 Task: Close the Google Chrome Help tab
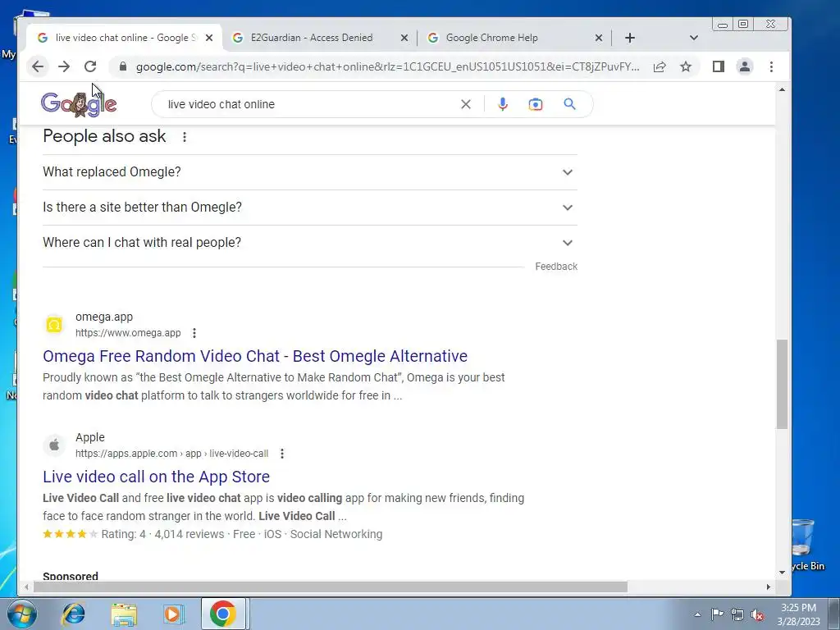[x=599, y=38]
